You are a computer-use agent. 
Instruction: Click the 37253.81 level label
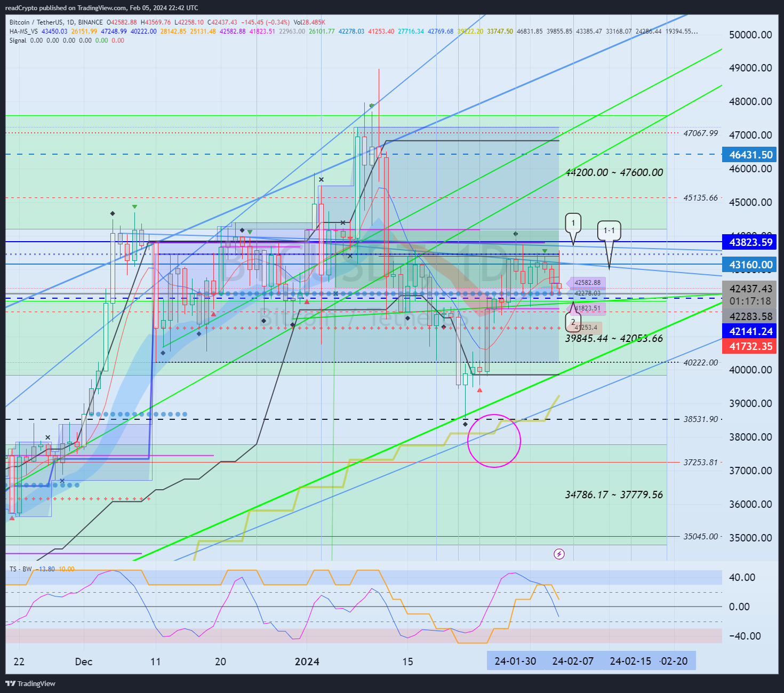pyautogui.click(x=701, y=463)
